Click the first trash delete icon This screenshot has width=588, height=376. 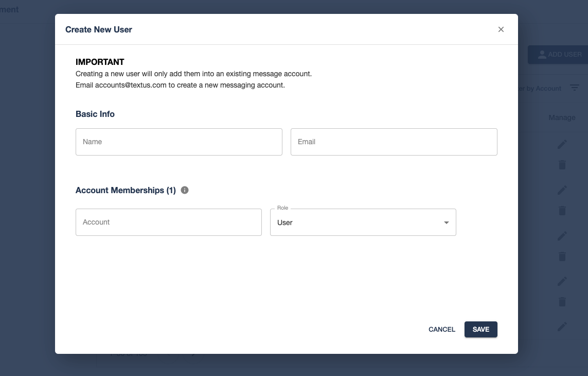tap(562, 165)
